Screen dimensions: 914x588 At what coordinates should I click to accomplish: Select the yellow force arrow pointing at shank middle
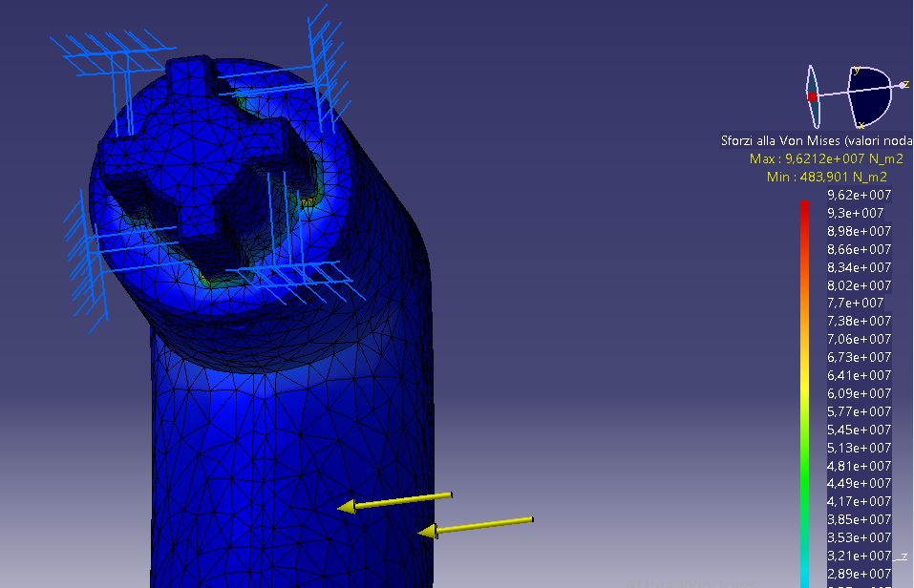click(394, 502)
